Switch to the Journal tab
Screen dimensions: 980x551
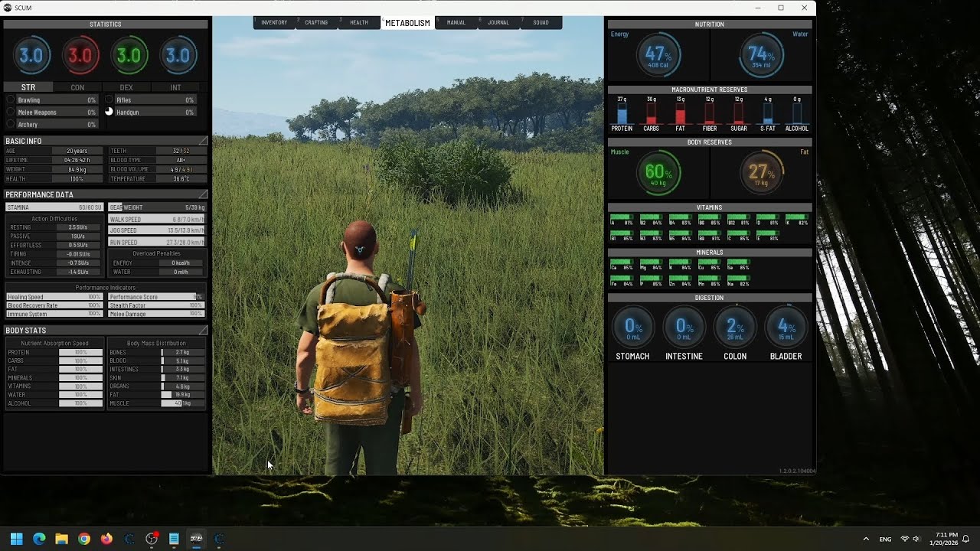click(498, 23)
